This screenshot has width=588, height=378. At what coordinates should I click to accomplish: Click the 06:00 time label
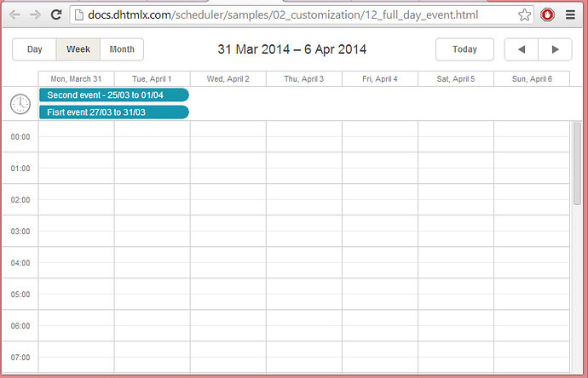click(20, 326)
